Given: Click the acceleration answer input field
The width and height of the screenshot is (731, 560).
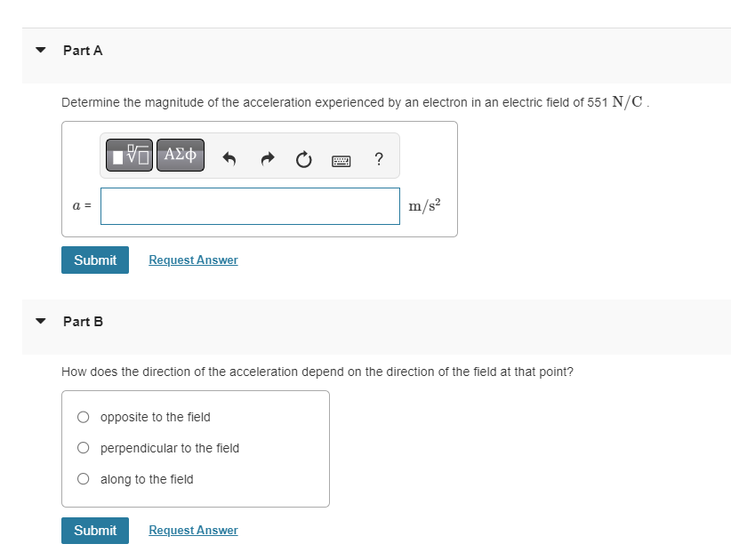Looking at the screenshot, I should tap(250, 206).
